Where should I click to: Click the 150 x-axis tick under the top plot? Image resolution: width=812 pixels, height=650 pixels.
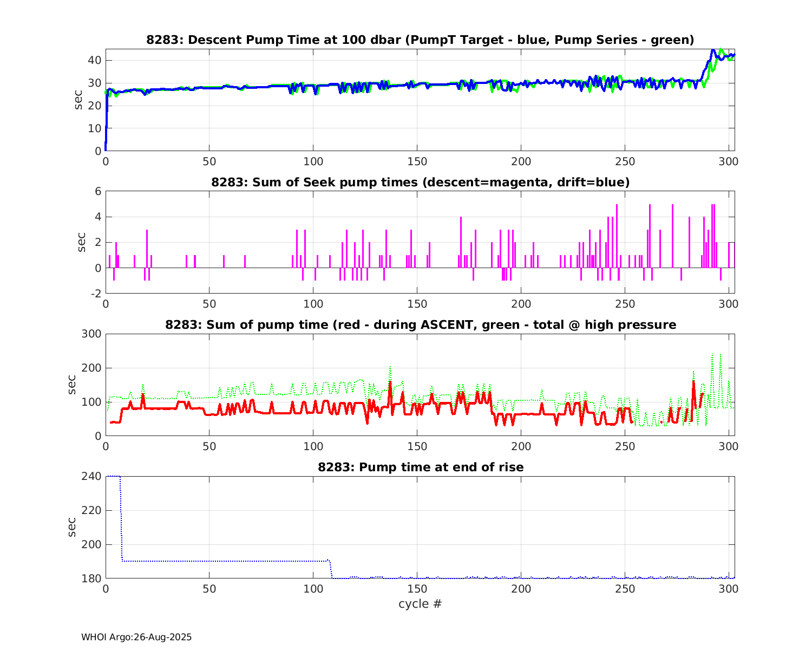pos(417,161)
